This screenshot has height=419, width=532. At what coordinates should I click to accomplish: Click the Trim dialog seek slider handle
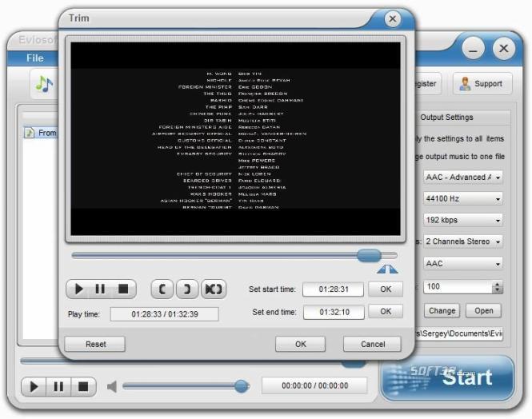(369, 255)
